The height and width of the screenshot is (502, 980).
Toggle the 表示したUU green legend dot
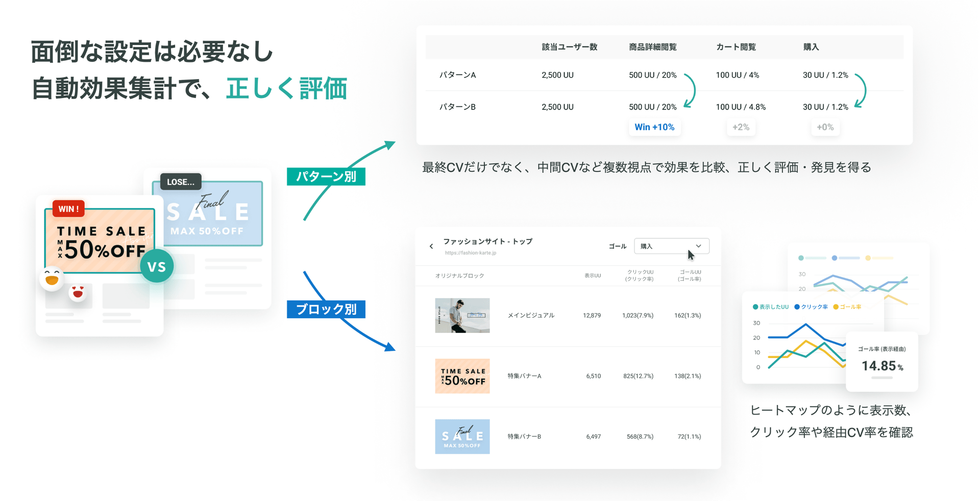click(x=755, y=307)
